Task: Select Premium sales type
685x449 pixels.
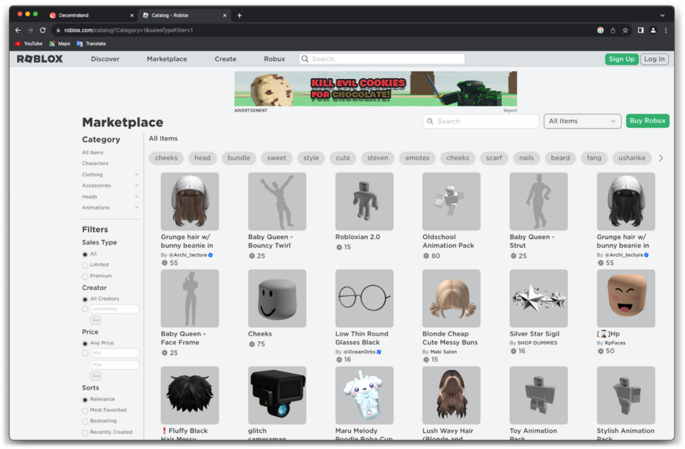Action: pos(85,276)
